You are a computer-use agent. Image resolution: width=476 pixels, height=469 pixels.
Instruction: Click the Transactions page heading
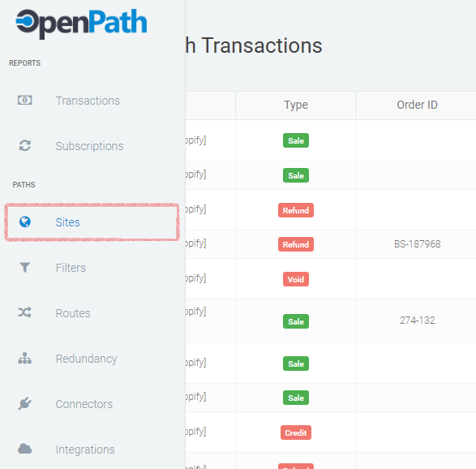(x=254, y=45)
